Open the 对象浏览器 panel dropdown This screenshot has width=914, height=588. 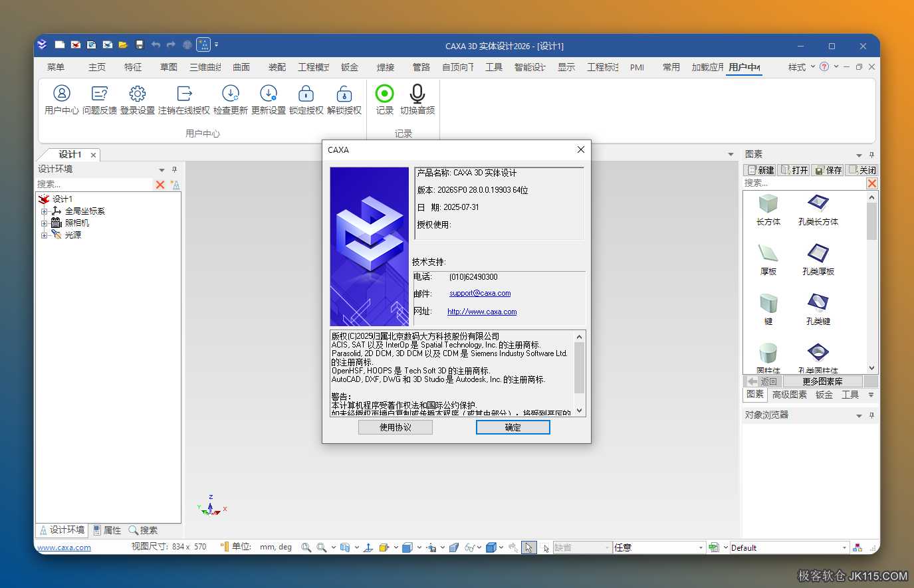click(859, 416)
